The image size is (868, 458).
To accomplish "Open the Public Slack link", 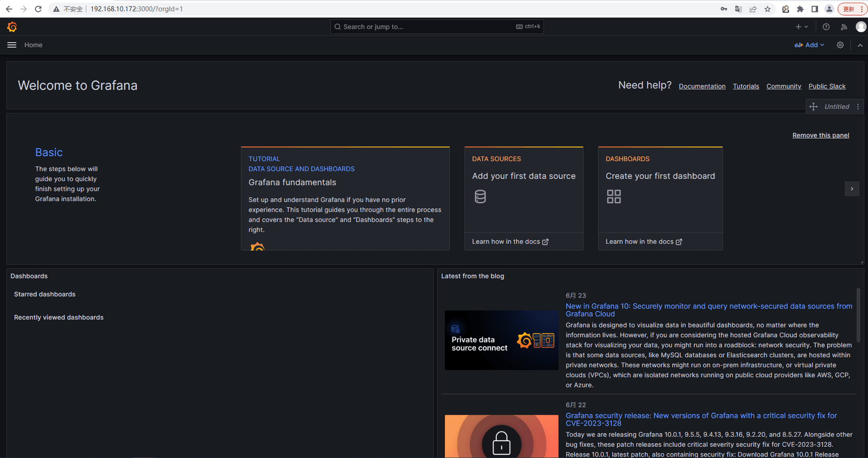I will pyautogui.click(x=827, y=86).
